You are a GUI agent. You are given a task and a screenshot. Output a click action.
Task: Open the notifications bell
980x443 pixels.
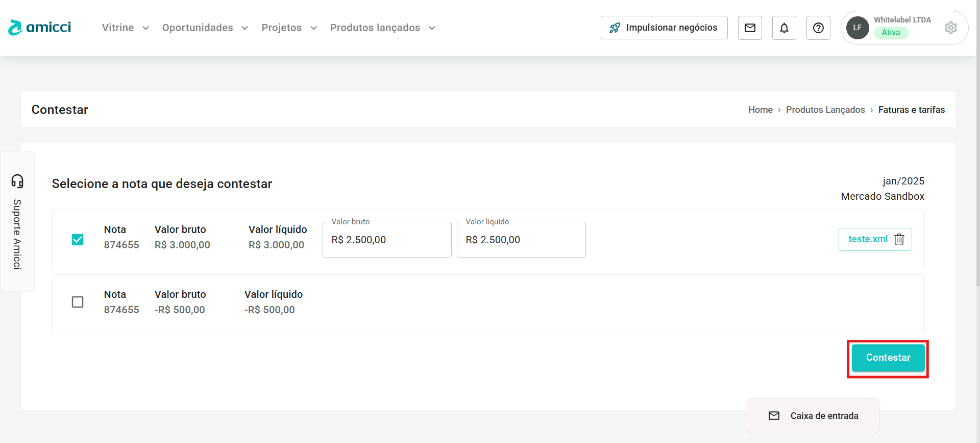(784, 28)
